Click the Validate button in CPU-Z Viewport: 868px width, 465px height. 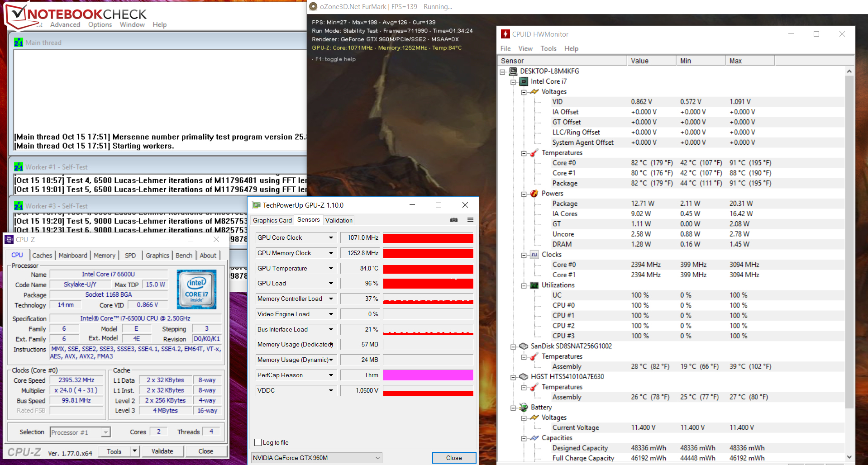coord(162,451)
